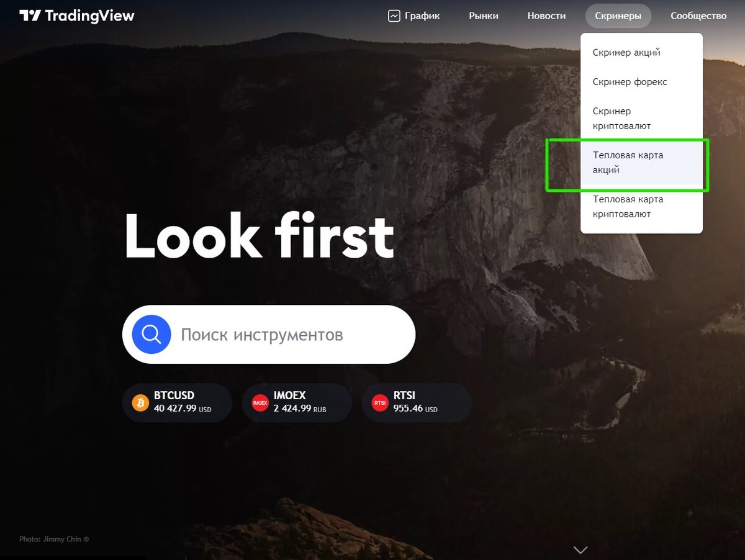Click the orange Bitcoin icon

tap(141, 403)
